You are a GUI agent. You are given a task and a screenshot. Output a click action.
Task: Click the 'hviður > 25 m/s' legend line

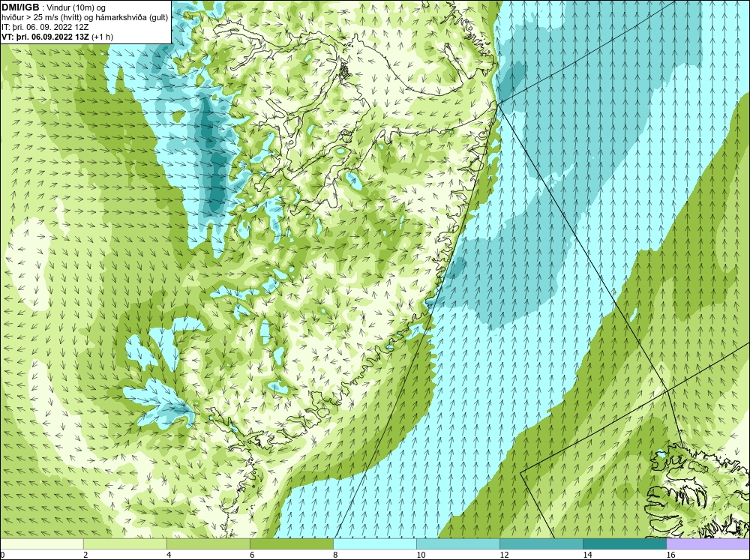point(85,17)
